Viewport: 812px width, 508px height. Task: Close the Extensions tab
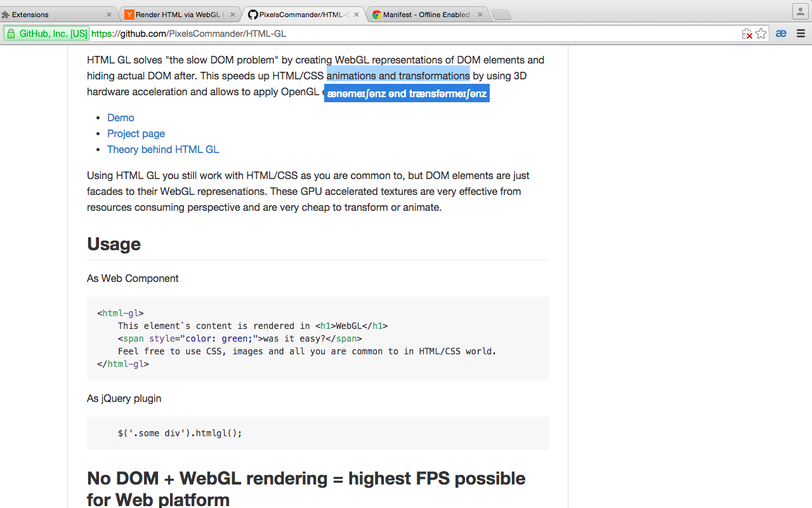109,15
